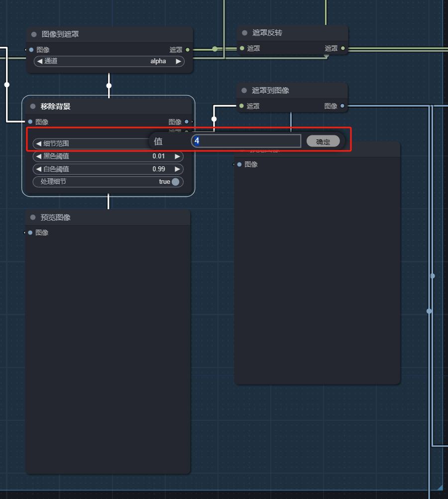Click the 遮罩 input port of 遮罩反转
The width and height of the screenshot is (448, 499).
[x=242, y=48]
